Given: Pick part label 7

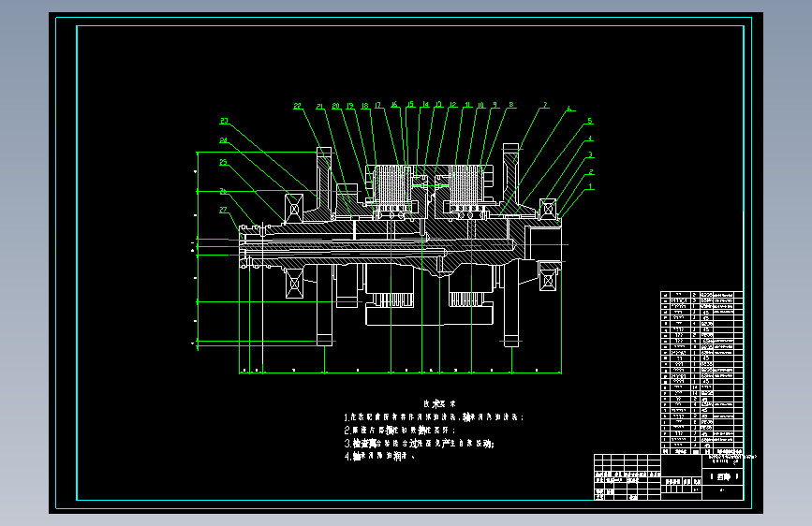Looking at the screenshot, I should (545, 105).
